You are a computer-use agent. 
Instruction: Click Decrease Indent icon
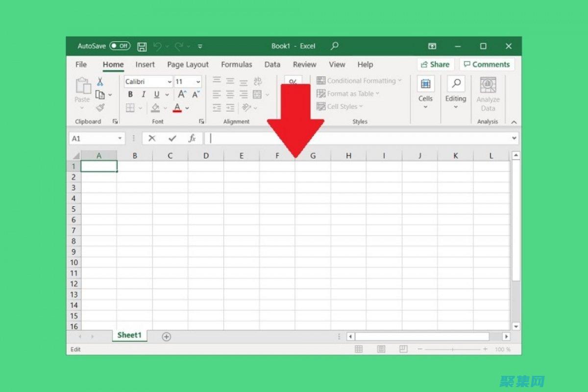(x=217, y=108)
